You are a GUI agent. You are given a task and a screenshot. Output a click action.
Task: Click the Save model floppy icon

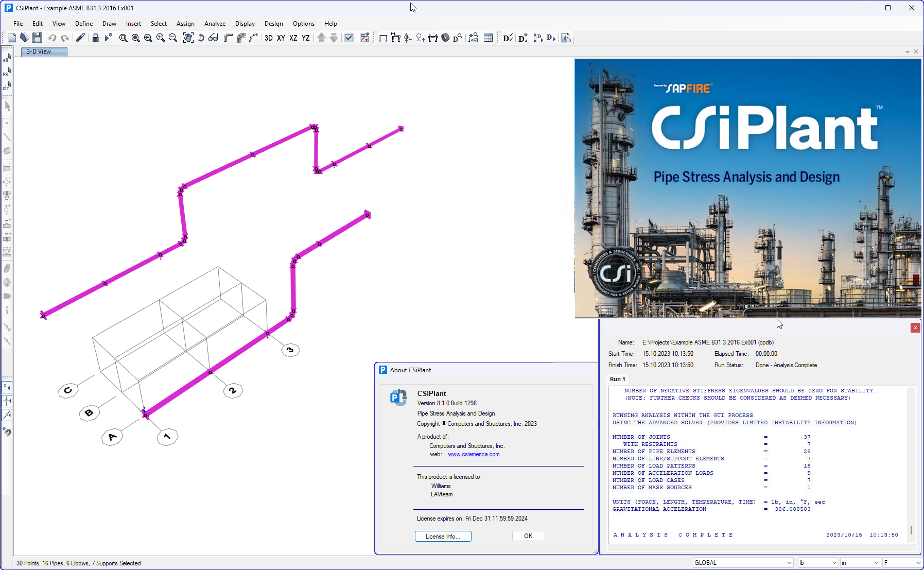(37, 38)
